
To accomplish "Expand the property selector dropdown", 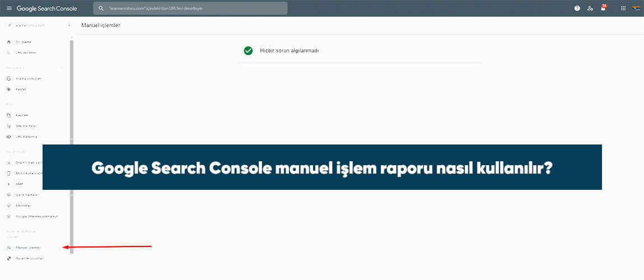I will pos(69,25).
